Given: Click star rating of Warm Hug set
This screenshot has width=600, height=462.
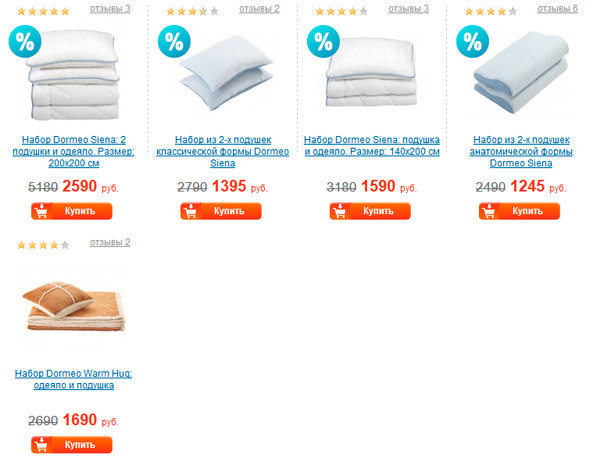Looking at the screenshot, I should coord(43,245).
